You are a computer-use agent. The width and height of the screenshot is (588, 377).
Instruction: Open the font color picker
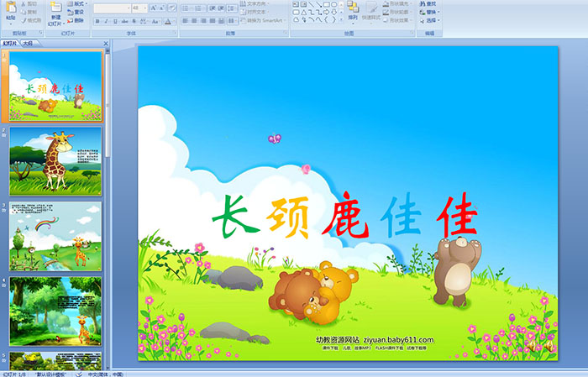(168, 21)
